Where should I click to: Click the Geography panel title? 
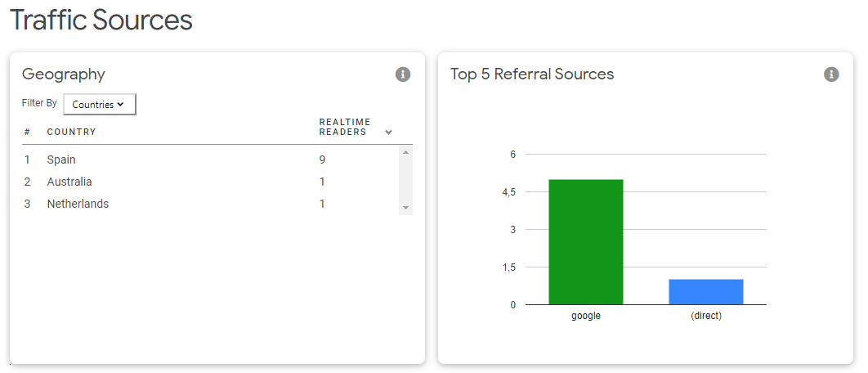click(x=64, y=74)
